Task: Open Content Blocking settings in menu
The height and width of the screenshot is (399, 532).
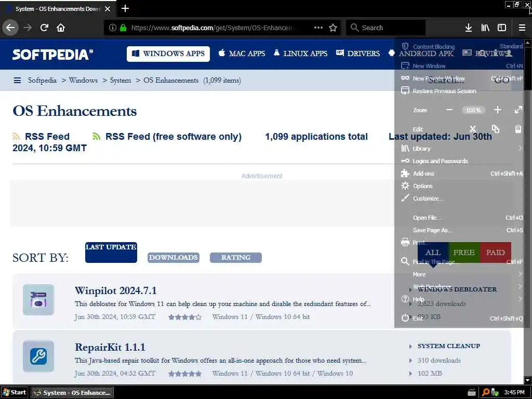Action: [x=462, y=46]
